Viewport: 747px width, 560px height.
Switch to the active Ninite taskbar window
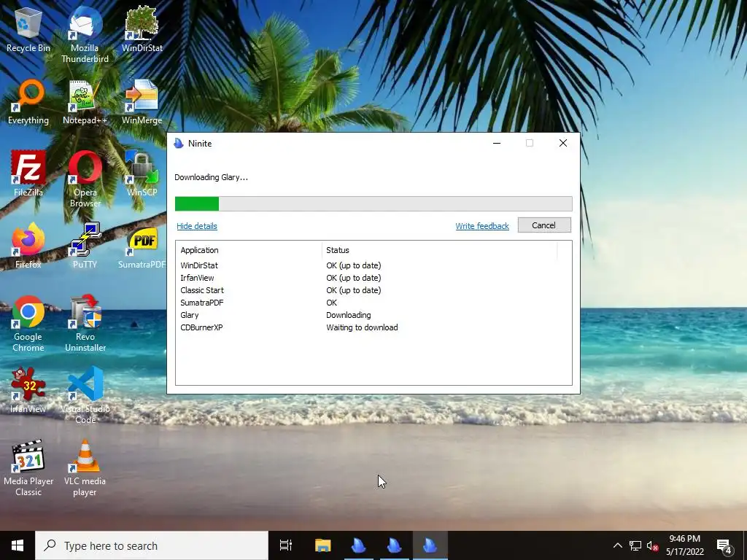tap(430, 545)
